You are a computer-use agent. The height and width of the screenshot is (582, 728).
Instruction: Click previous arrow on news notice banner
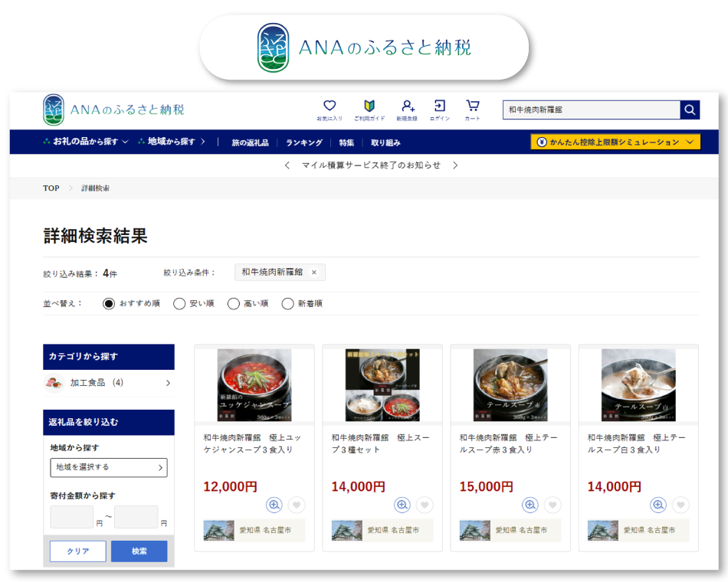[287, 165]
